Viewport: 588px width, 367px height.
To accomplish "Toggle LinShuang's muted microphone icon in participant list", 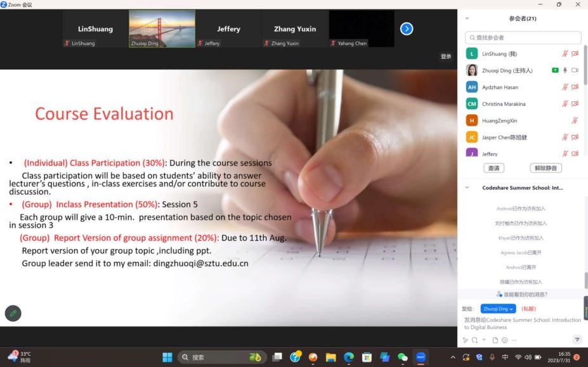I will pyautogui.click(x=565, y=54).
